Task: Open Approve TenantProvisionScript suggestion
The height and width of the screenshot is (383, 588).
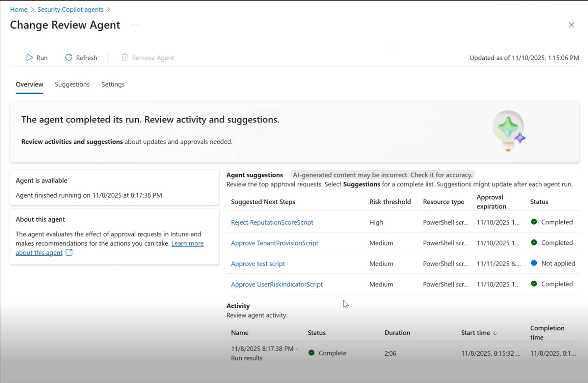Action: (274, 243)
